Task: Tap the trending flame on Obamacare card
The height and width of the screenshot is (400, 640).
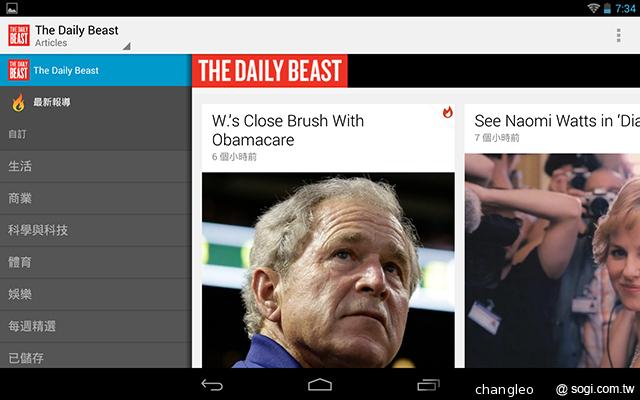Action: [x=448, y=112]
